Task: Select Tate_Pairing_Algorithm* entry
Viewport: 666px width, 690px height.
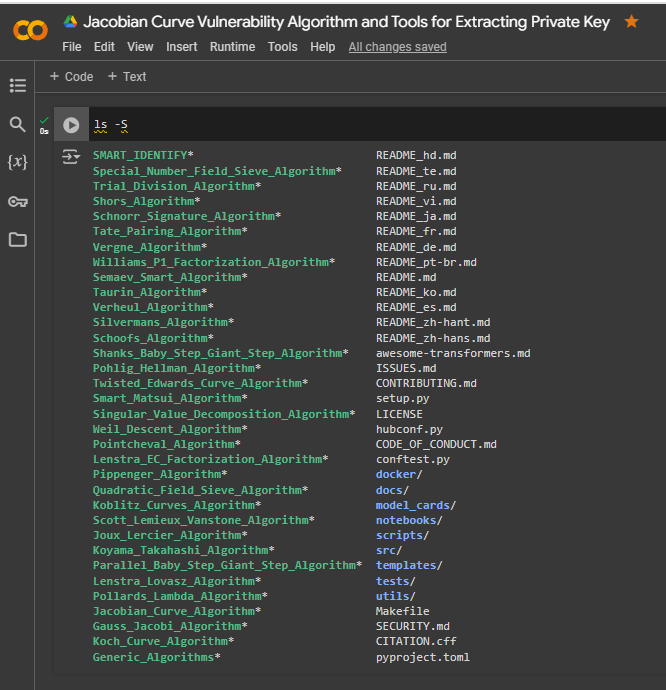Action: tap(170, 231)
